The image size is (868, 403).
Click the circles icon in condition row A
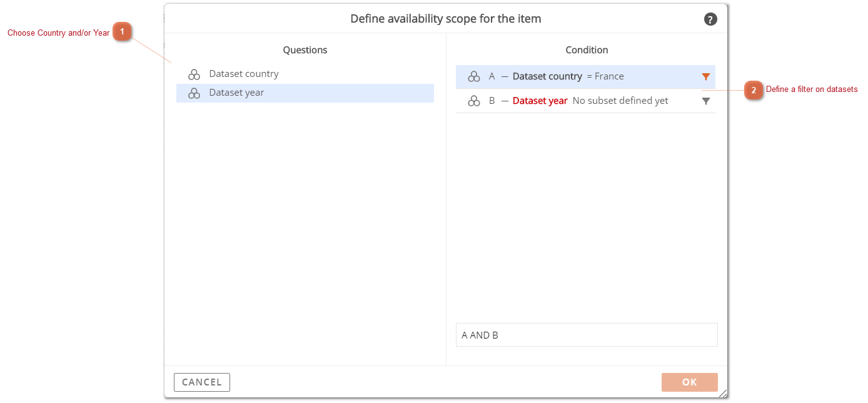(x=474, y=76)
